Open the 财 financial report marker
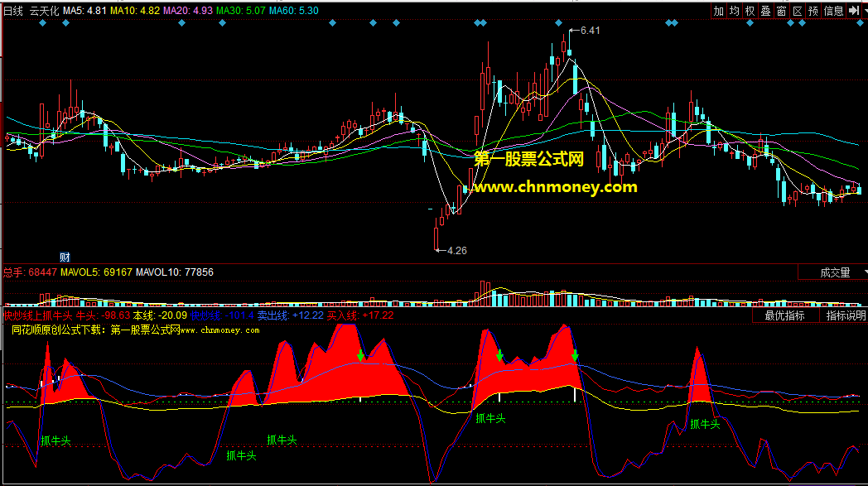 (x=65, y=257)
